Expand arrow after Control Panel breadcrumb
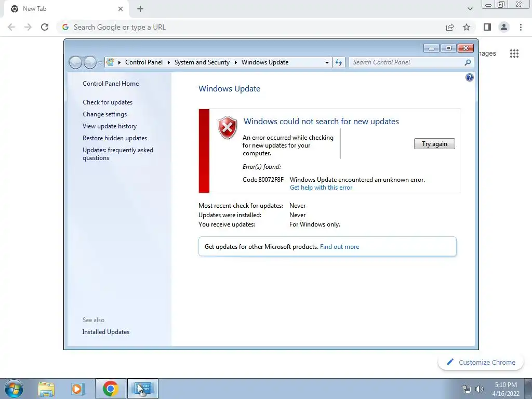This screenshot has width=532, height=399. 169,62
